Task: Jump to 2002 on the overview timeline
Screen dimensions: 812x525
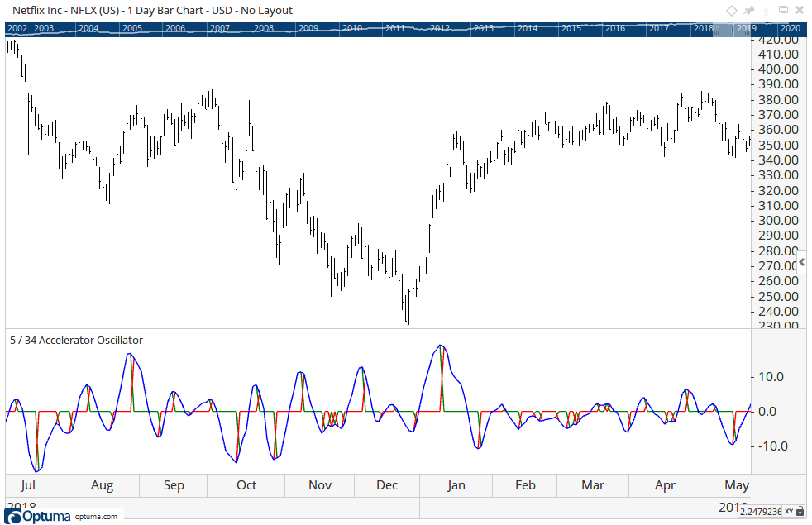Action: pos(17,28)
